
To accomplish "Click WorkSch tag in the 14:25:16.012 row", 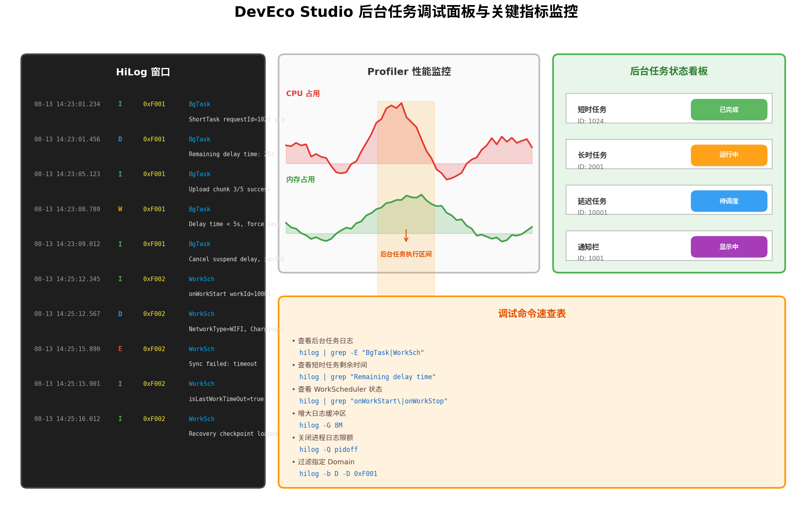I will (x=201, y=419).
